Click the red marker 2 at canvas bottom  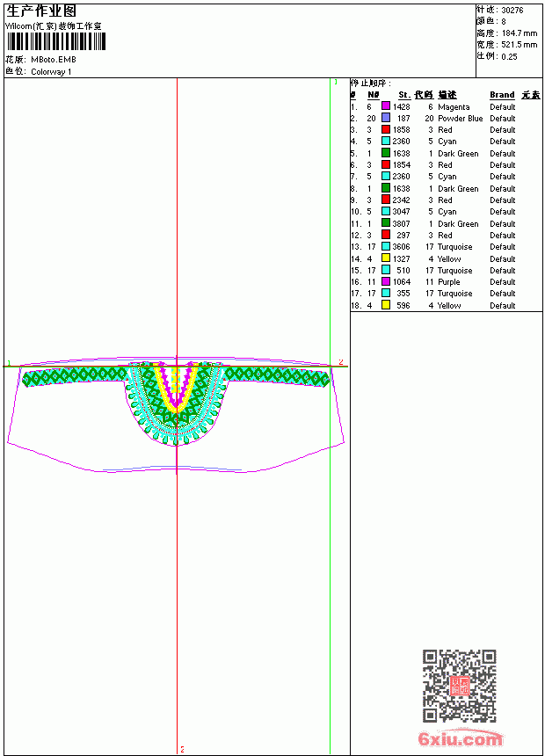182,749
